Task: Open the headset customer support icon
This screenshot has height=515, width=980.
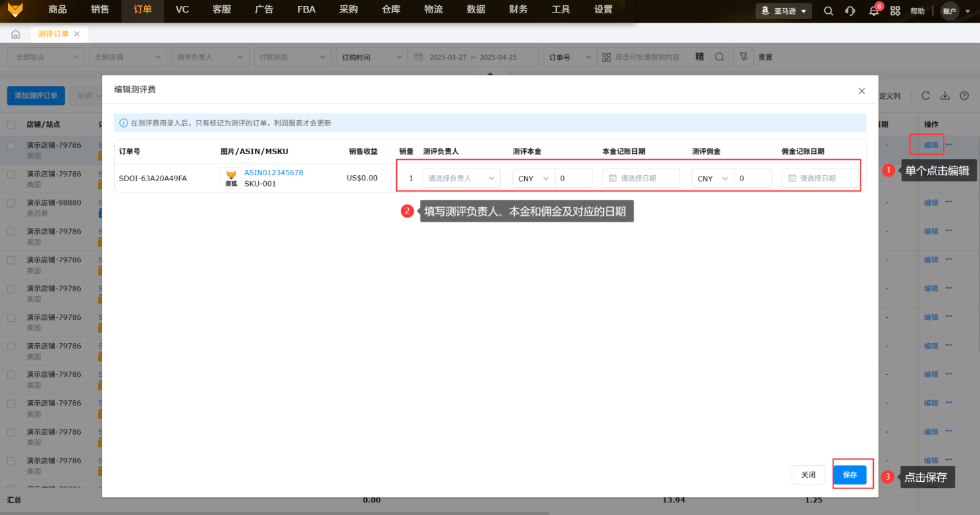Action: pyautogui.click(x=851, y=11)
